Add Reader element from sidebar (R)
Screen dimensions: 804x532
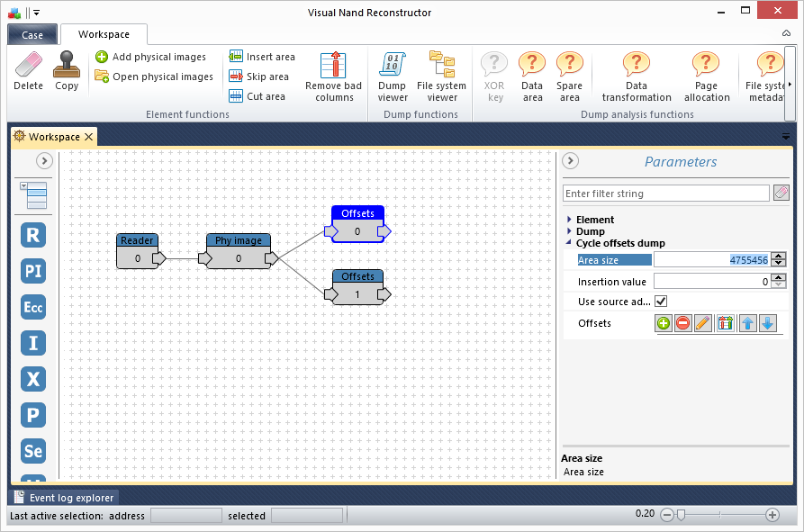click(x=33, y=235)
